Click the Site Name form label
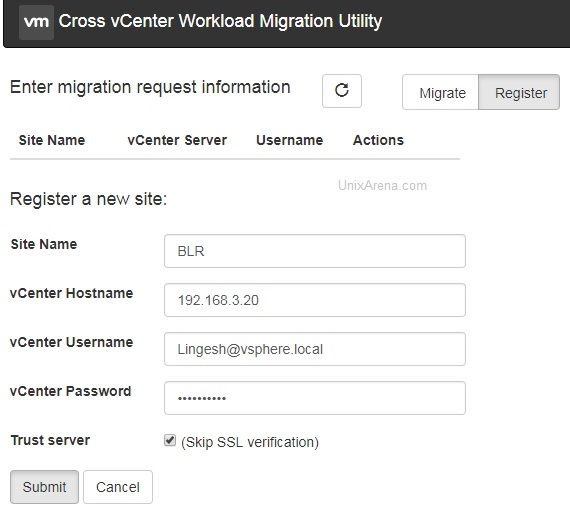 point(44,244)
